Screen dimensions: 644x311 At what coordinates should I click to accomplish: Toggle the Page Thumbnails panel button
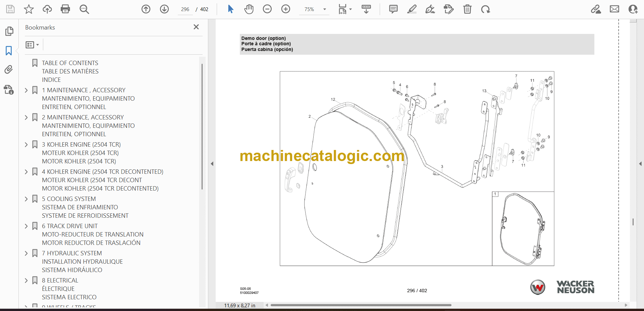tap(9, 31)
